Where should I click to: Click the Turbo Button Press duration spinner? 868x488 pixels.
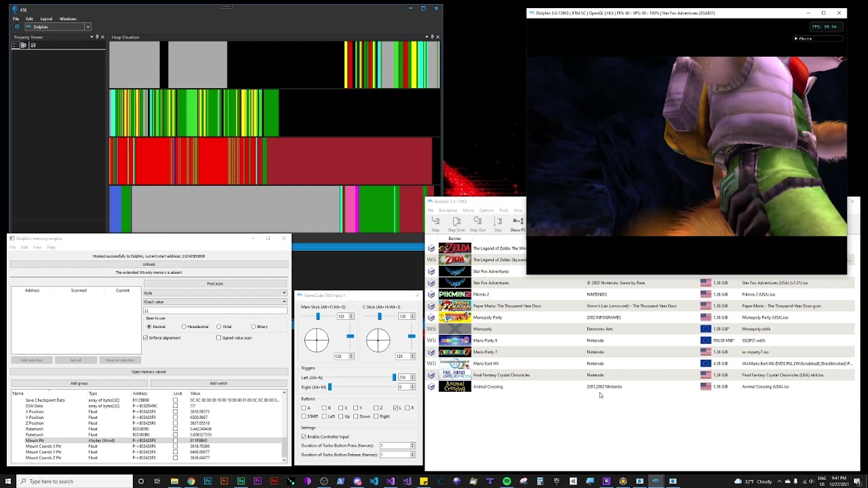[396, 445]
